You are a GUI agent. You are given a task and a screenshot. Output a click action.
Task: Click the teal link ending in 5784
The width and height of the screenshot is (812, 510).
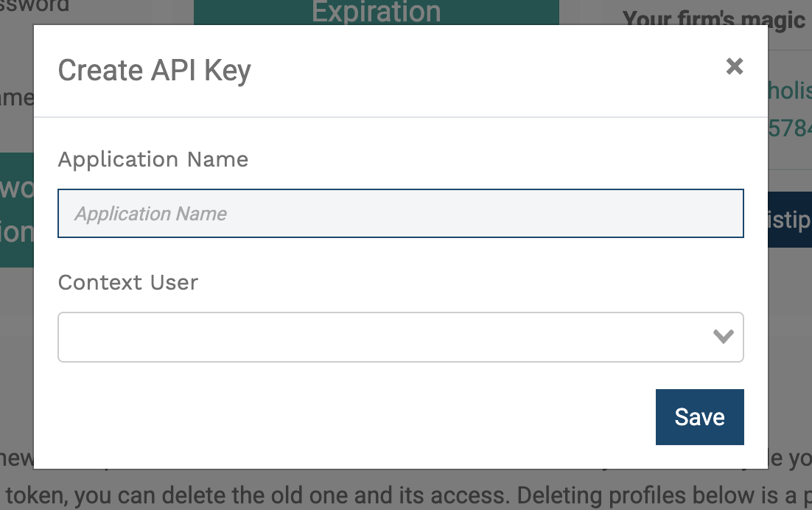(x=793, y=128)
